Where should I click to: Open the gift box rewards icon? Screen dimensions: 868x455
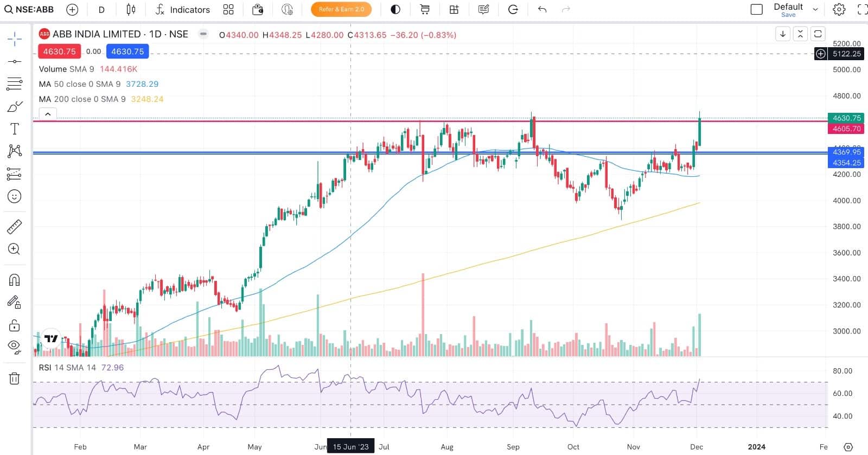pyautogui.click(x=454, y=9)
